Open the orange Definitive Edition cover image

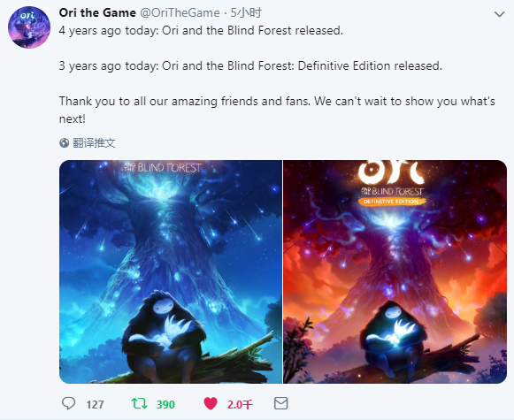click(395, 271)
